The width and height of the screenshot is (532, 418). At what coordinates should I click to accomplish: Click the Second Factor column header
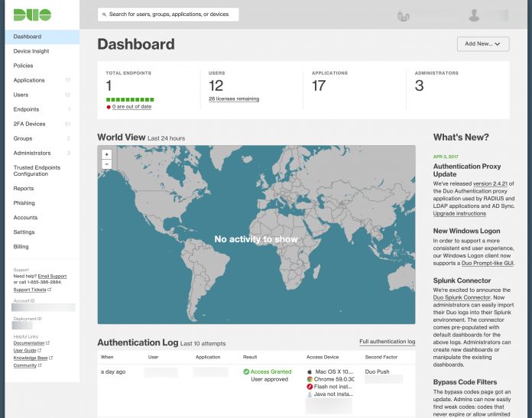click(x=381, y=357)
